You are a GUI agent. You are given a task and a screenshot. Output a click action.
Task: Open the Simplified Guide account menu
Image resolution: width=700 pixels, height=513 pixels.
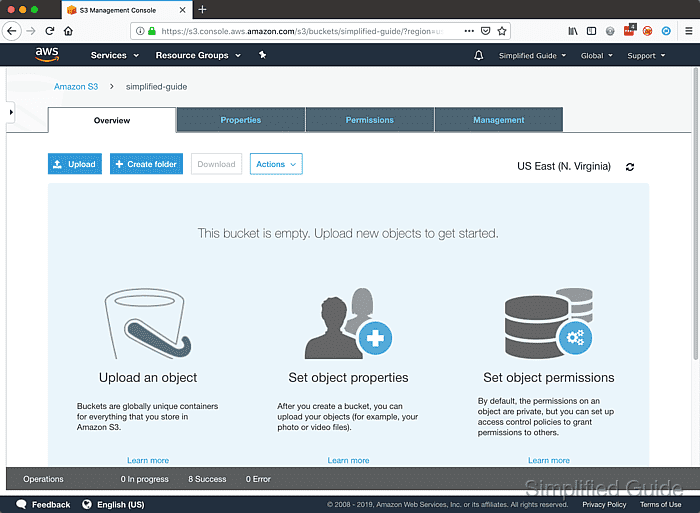(532, 55)
